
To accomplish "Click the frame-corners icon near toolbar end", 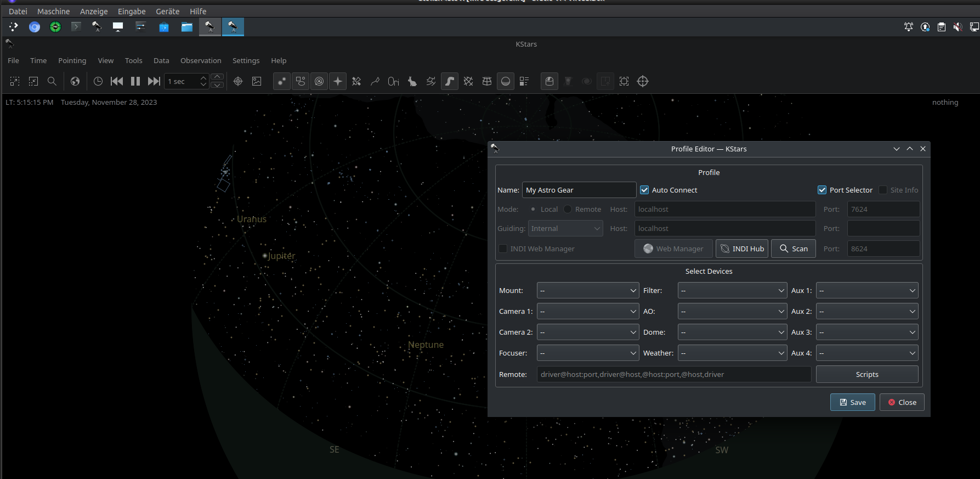I will coord(624,81).
